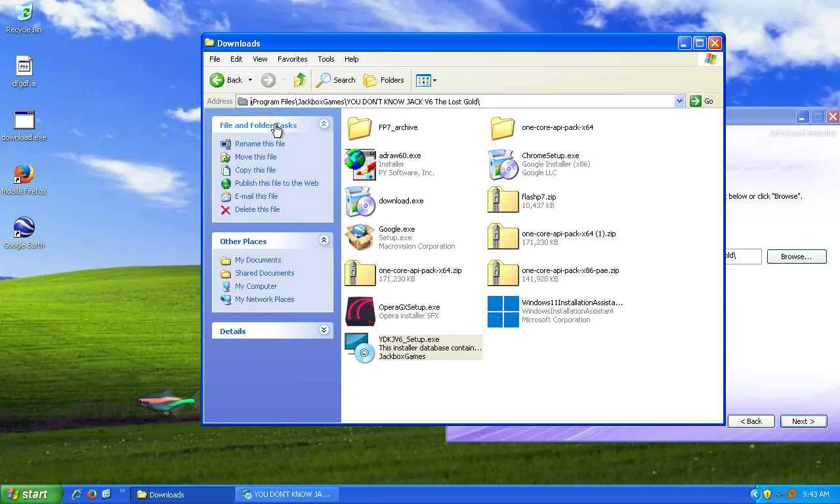Click Copy this file link
840x504 pixels.
pyautogui.click(x=255, y=170)
